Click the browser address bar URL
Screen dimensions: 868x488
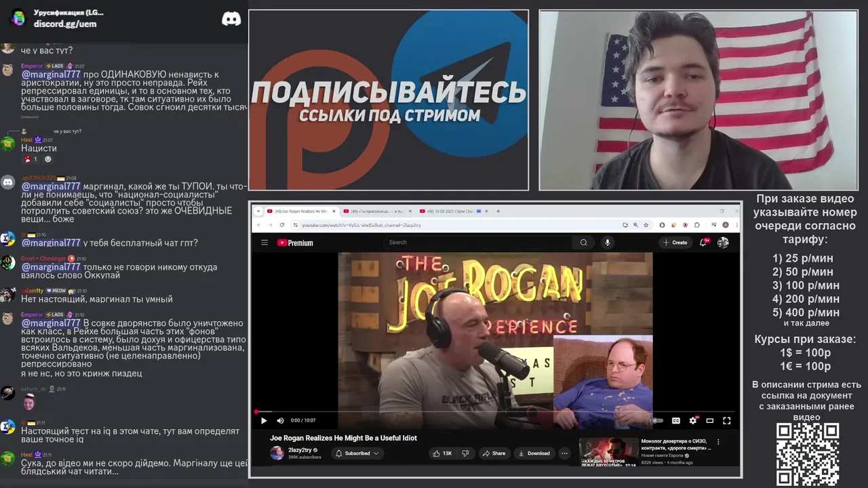[x=361, y=225]
